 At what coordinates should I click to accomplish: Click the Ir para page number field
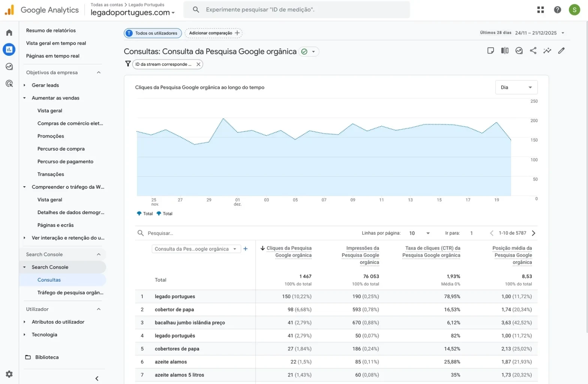point(471,233)
